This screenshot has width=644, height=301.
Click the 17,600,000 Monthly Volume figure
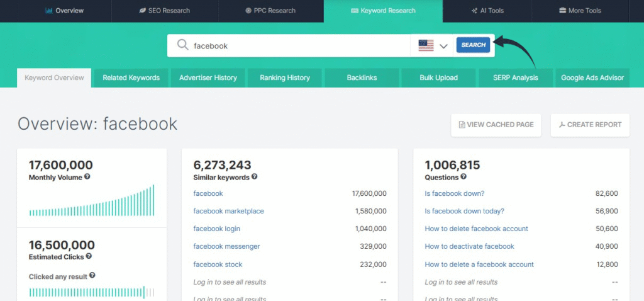coord(61,166)
